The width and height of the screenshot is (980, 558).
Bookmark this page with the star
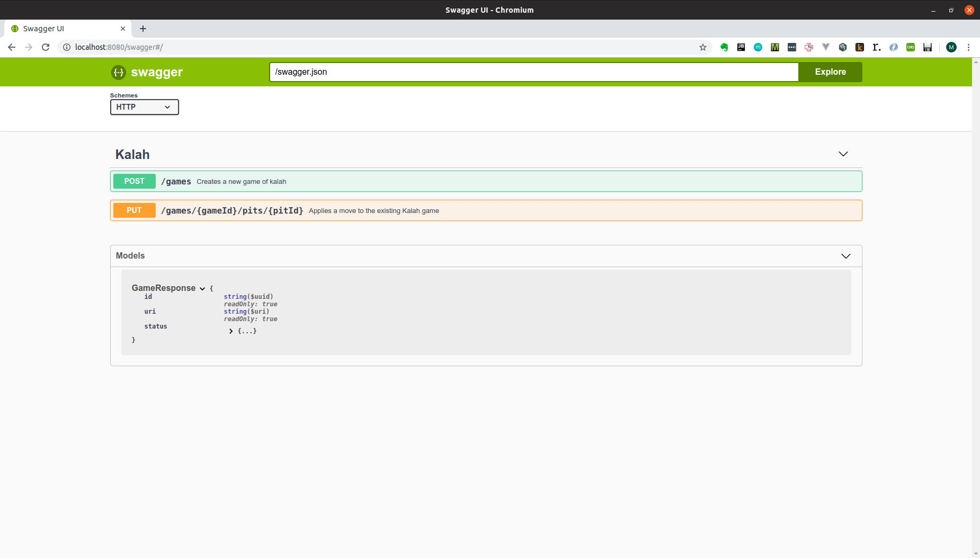(703, 47)
